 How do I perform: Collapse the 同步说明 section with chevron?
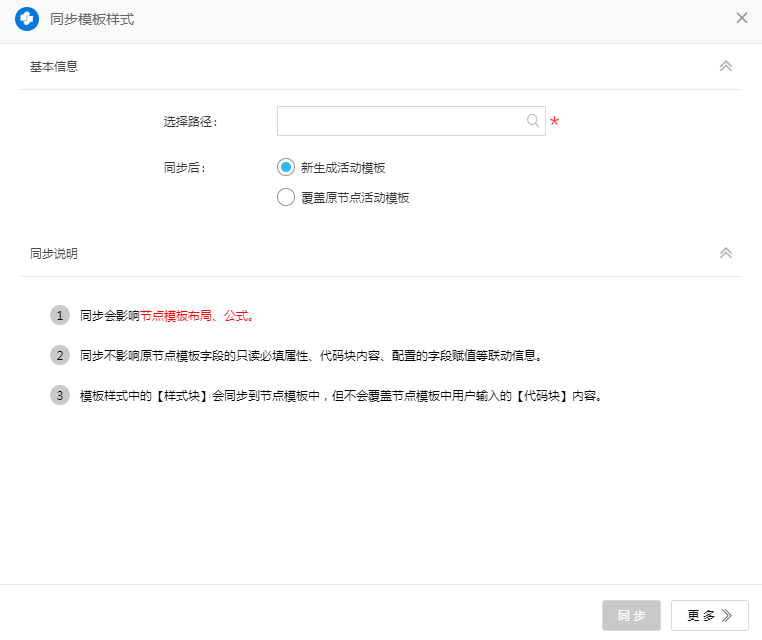click(x=726, y=253)
